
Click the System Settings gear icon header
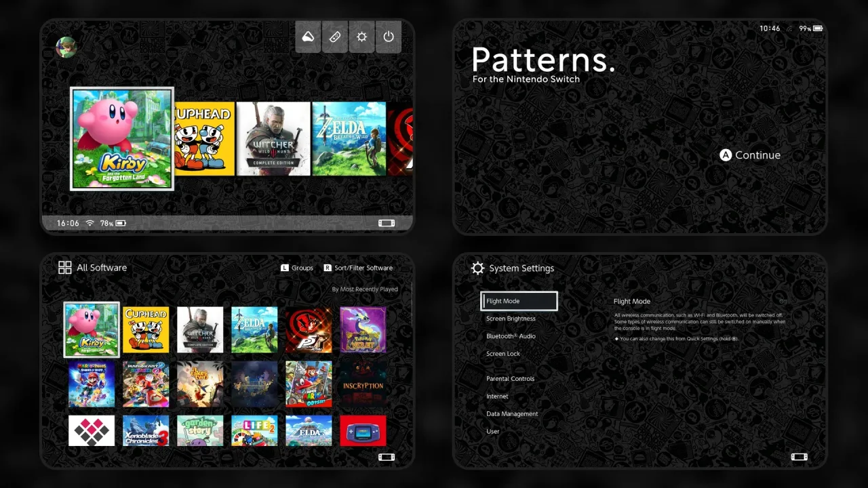coord(478,268)
